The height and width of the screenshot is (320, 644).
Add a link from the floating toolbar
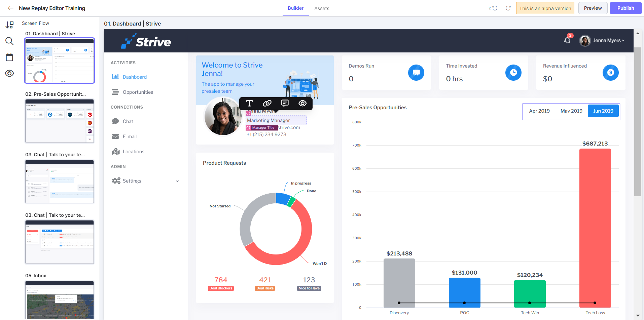tap(267, 103)
